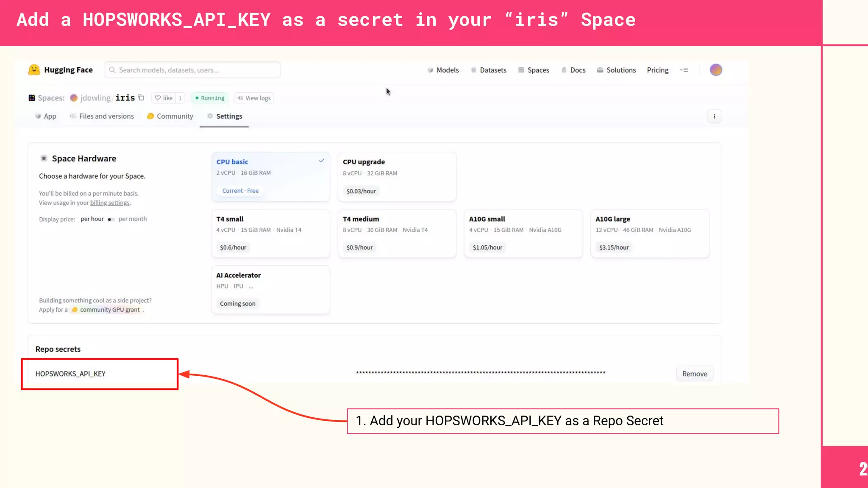Navigate to Spaces page
Image resolution: width=868 pixels, height=488 pixels.
(x=534, y=70)
